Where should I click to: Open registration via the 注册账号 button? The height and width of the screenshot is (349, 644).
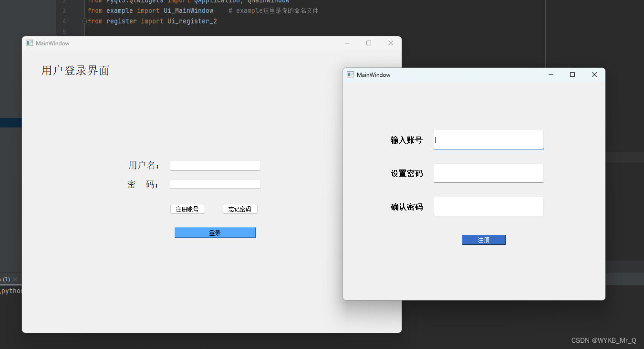tap(187, 209)
